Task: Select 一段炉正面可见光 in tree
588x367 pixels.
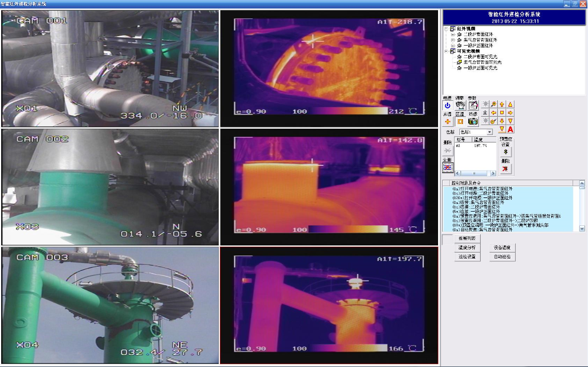Action: pos(480,68)
